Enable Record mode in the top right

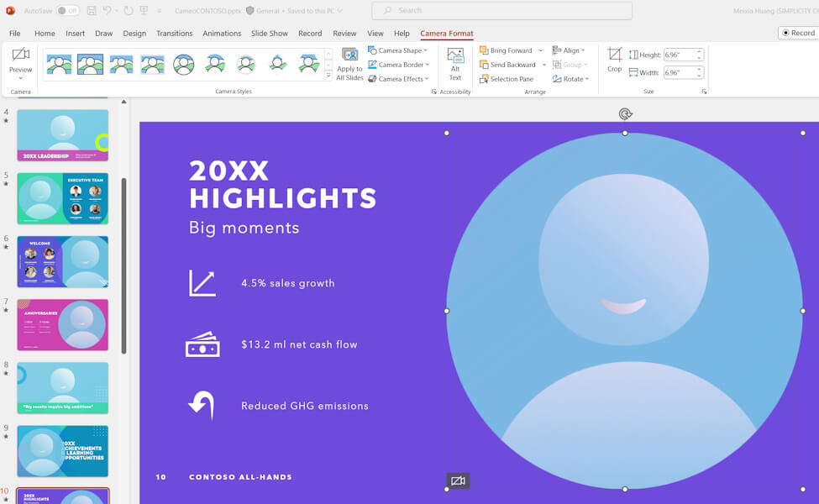coord(796,32)
